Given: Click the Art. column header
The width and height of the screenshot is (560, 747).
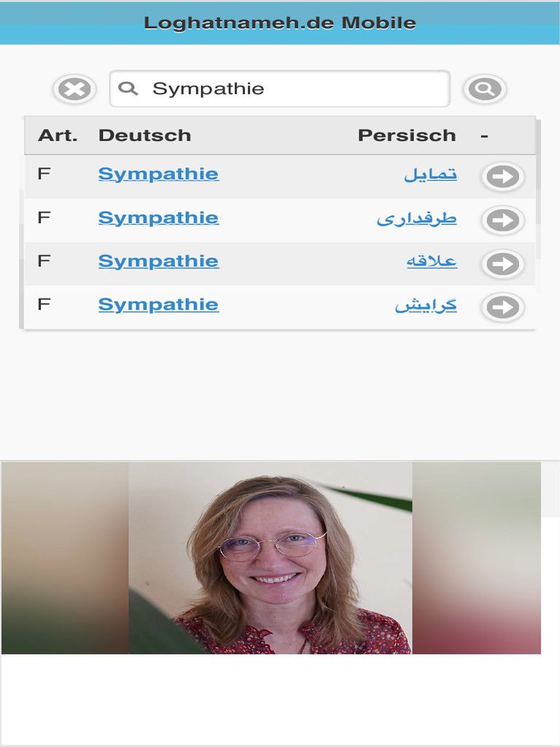Looking at the screenshot, I should [x=58, y=136].
